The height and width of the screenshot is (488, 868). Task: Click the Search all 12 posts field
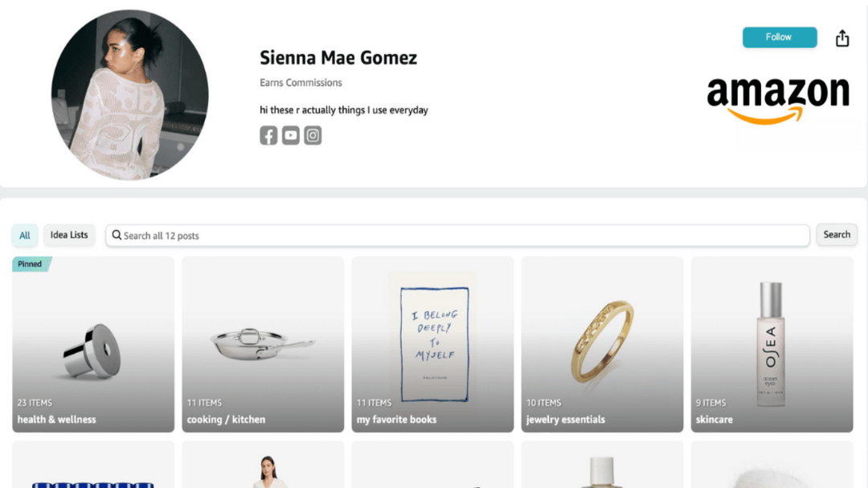point(458,236)
